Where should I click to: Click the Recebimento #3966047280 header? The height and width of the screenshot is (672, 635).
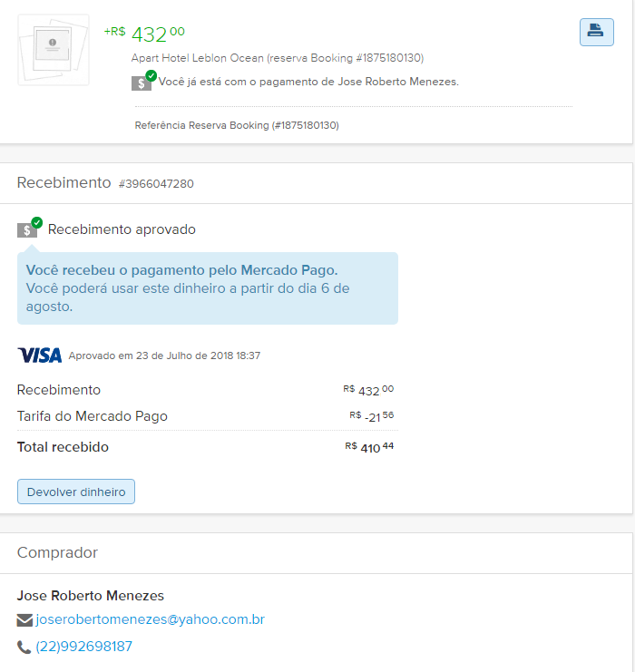pos(105,183)
